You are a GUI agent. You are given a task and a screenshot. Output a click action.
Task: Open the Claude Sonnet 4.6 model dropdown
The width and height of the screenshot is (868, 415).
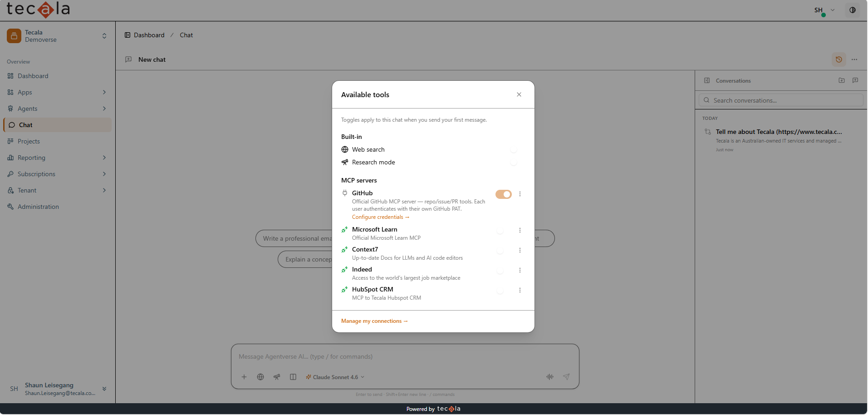[x=335, y=377]
